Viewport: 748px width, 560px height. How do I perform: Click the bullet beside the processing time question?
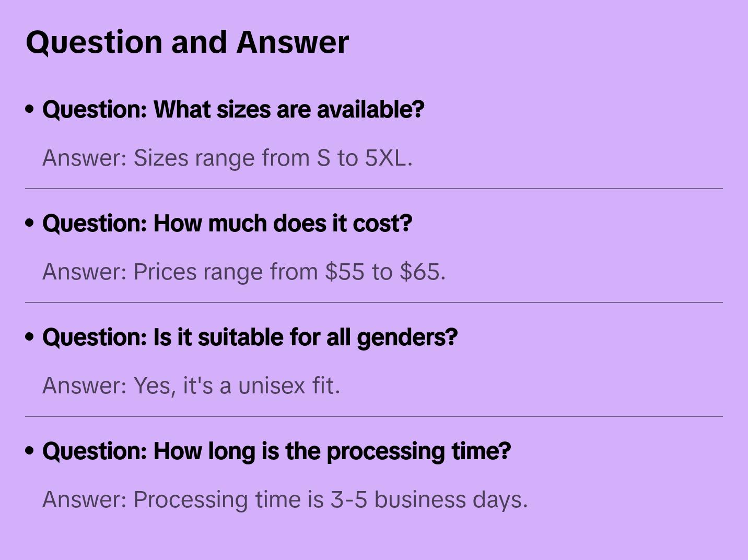tap(30, 451)
